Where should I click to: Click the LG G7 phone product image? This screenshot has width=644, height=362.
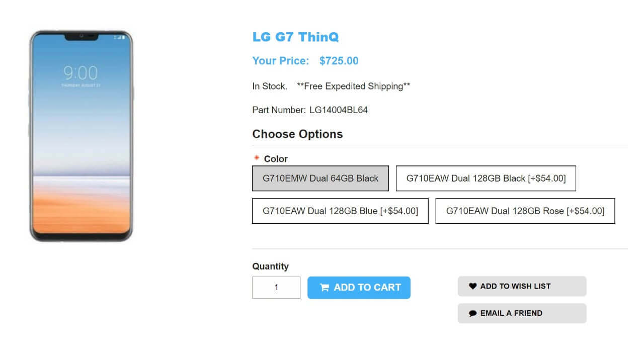pos(81,136)
